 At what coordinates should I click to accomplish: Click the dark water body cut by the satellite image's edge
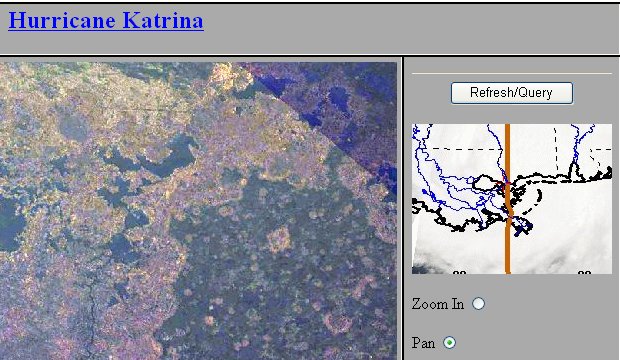pyautogui.click(x=11, y=224)
